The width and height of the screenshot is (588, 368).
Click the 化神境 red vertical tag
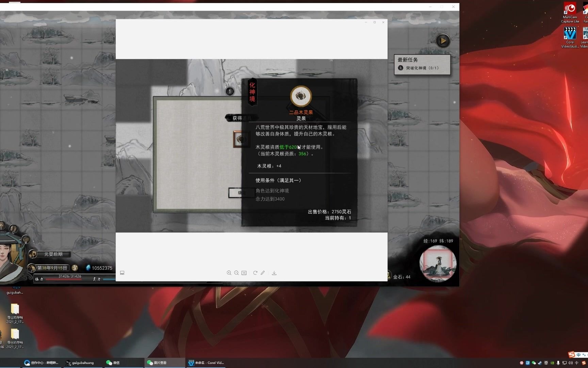pyautogui.click(x=252, y=92)
